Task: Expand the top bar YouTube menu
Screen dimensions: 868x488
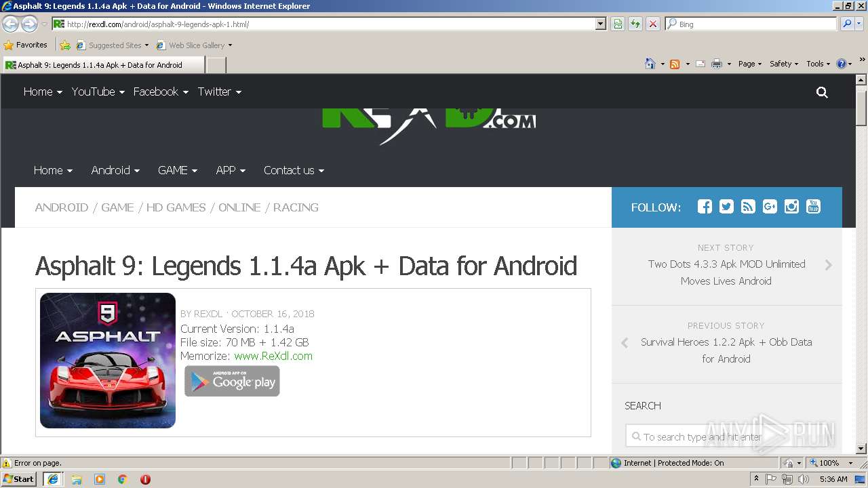Action: 98,91
